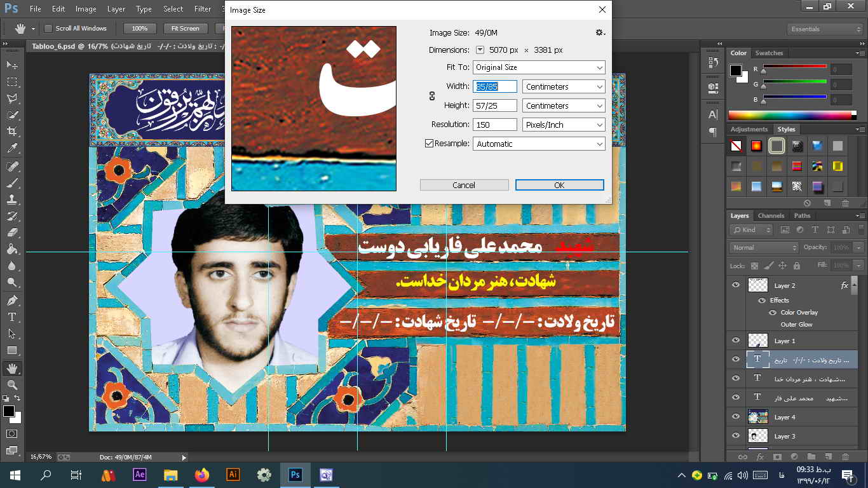868x488 pixels.
Task: Click the color spectrum ramp bar
Action: pyautogui.click(x=790, y=115)
